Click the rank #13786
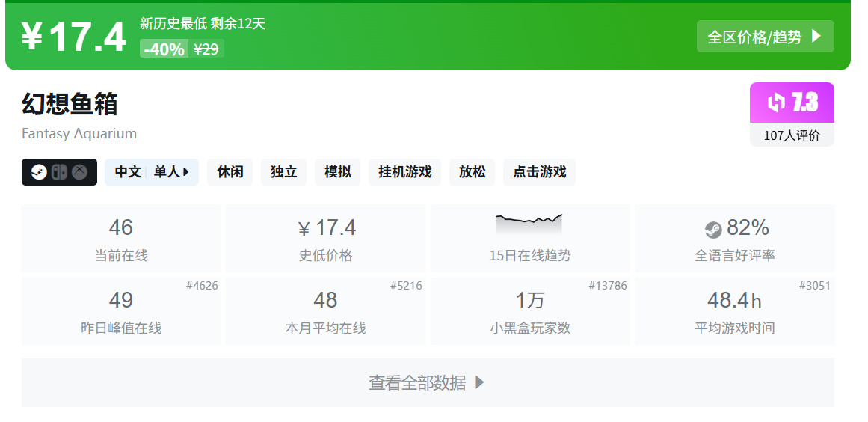This screenshot has width=868, height=422. tap(608, 286)
